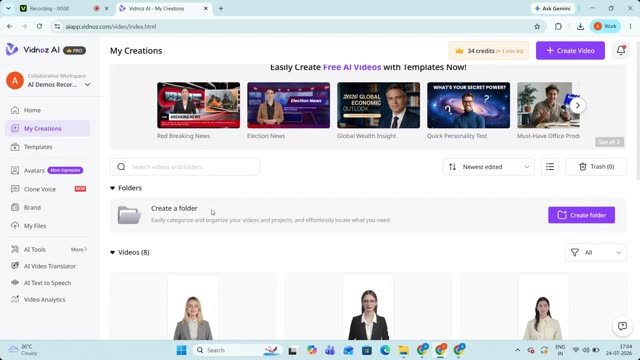Open the notifications bell icon

point(621,51)
